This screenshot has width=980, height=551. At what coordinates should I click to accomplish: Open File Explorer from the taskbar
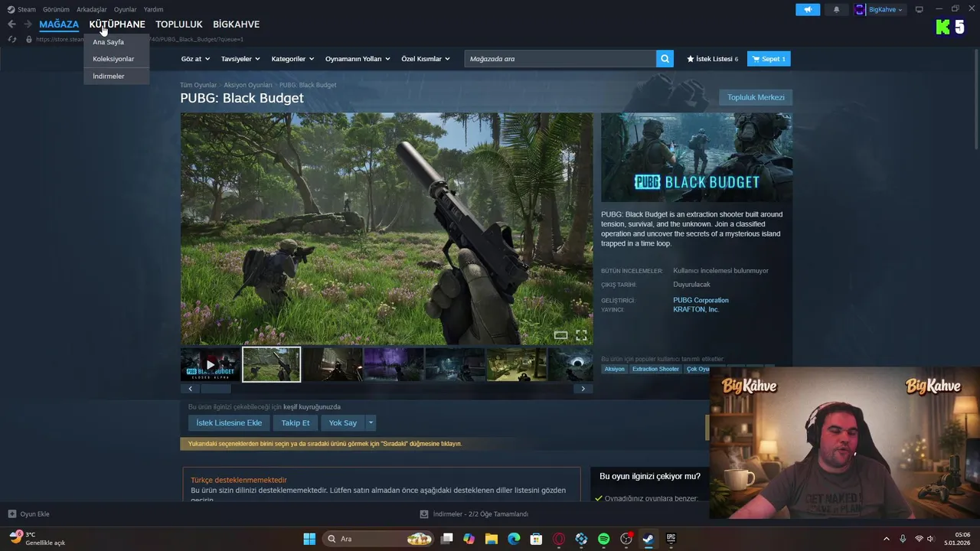point(492,539)
